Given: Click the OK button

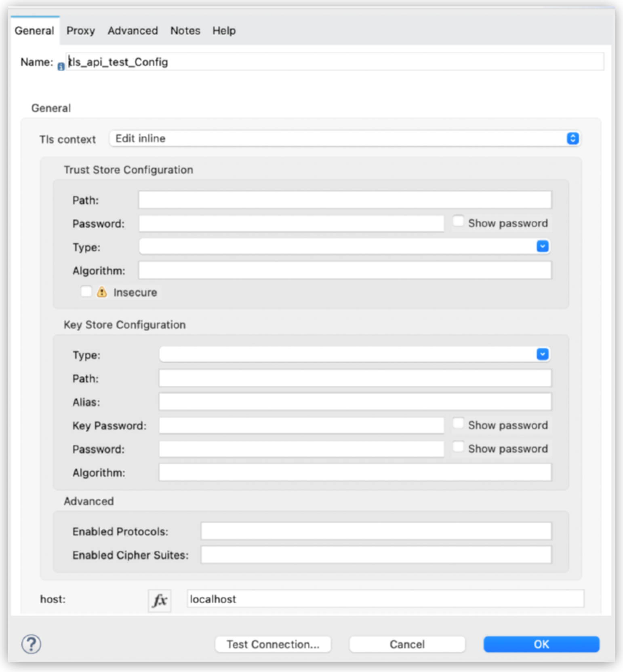Looking at the screenshot, I should coord(541,644).
